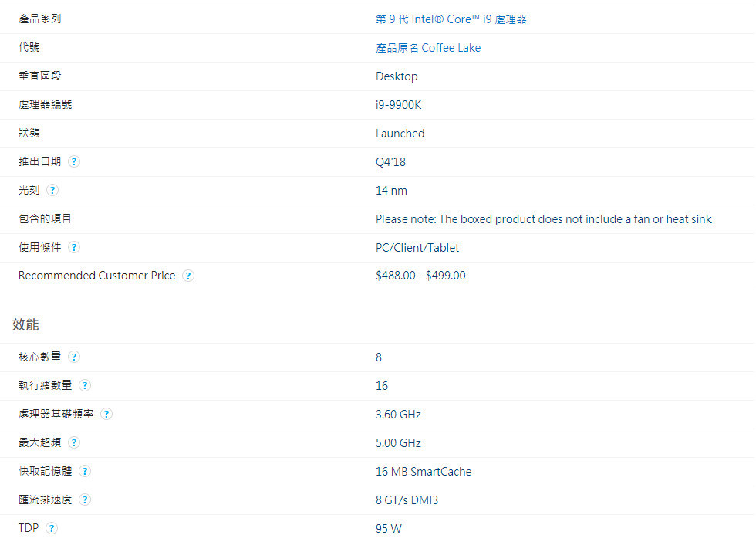Open the info icon beside 匯流排速度
756x542 pixels.
(85, 500)
